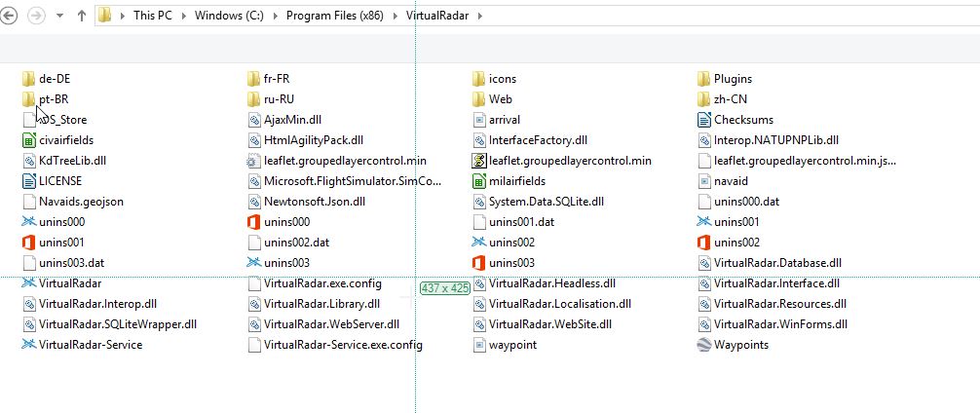
Task: Select VirtualRadar.Localisation.dll
Action: coord(552,304)
